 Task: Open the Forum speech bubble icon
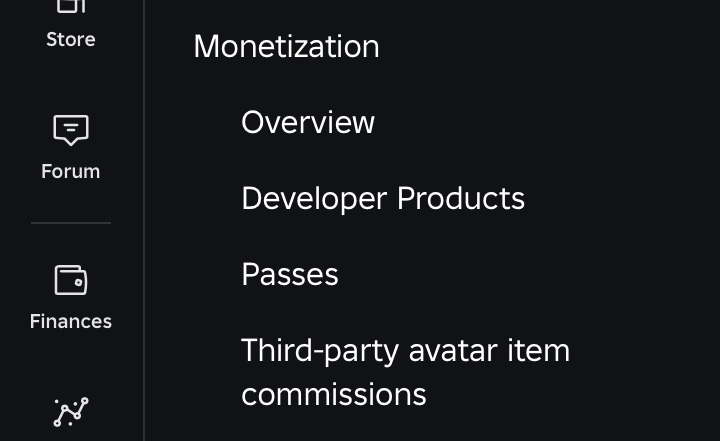pyautogui.click(x=70, y=130)
